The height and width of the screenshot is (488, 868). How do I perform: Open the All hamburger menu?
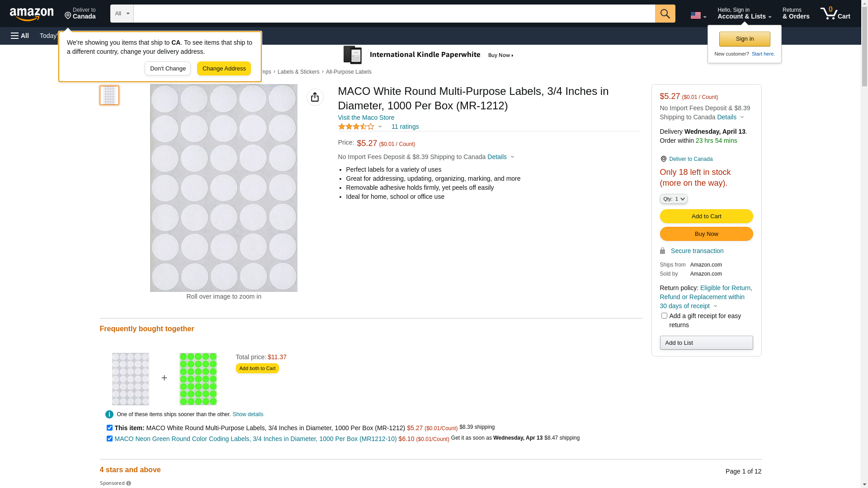(20, 36)
